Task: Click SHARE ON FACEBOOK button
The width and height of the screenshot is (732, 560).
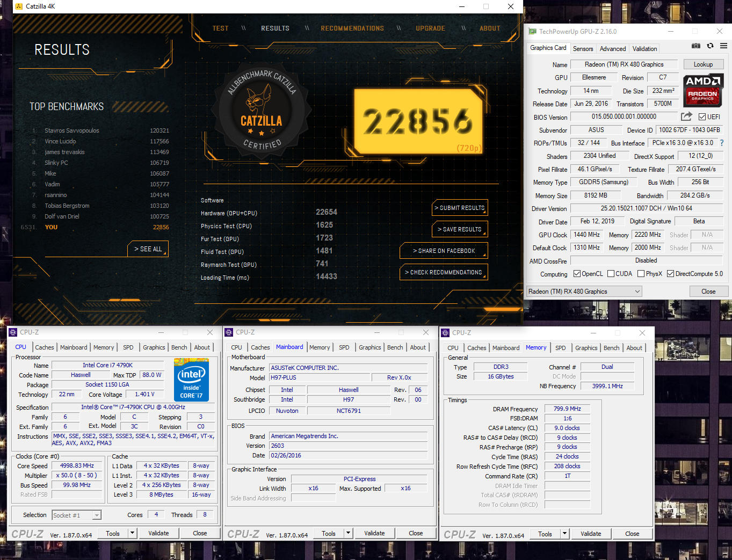Action: [444, 251]
